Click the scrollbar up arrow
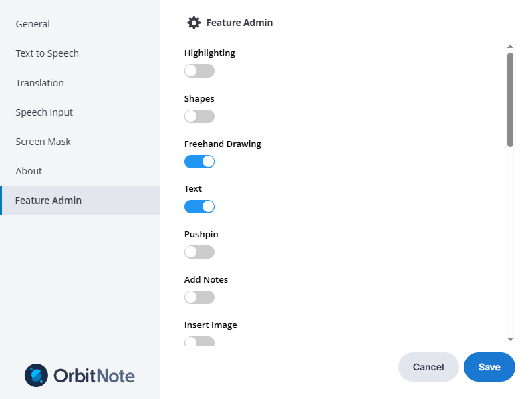 click(x=510, y=47)
